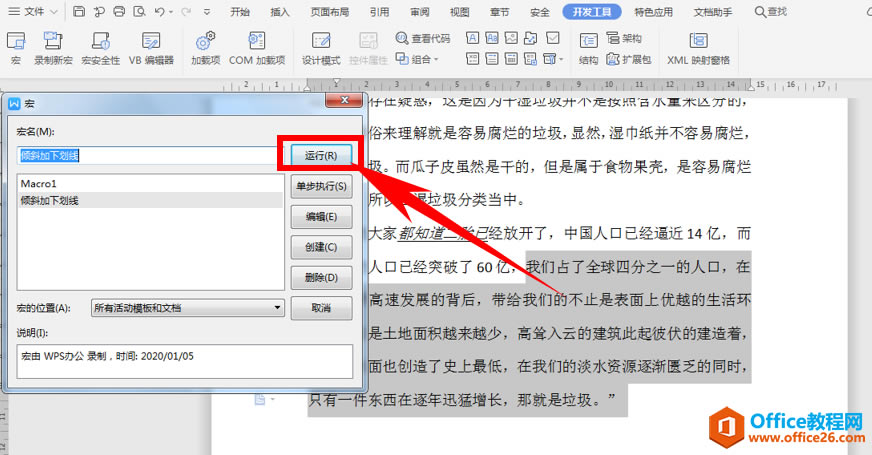This screenshot has height=455, width=872.
Task: Open the 安全 tab
Action: [x=539, y=12]
